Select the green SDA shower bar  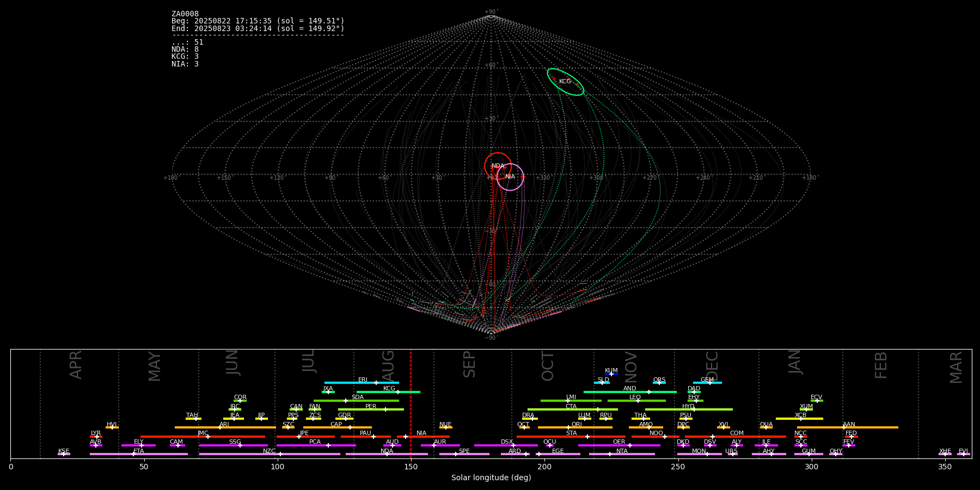click(356, 400)
